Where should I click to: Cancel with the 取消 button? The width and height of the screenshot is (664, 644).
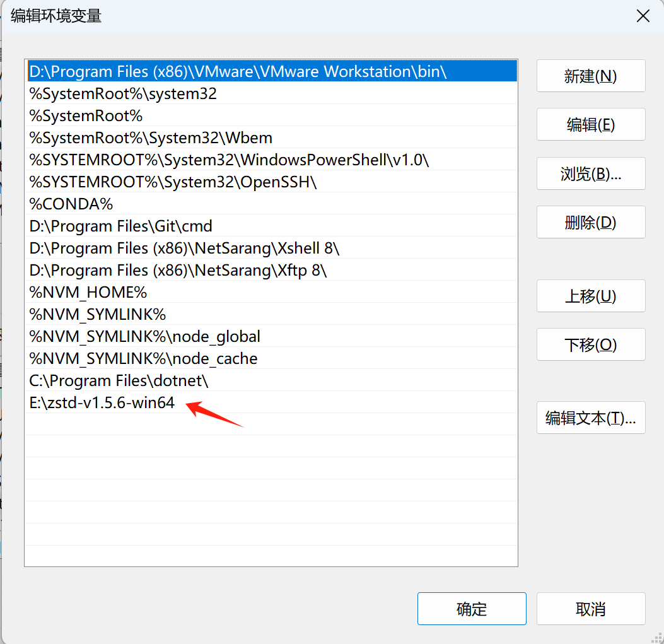[591, 609]
